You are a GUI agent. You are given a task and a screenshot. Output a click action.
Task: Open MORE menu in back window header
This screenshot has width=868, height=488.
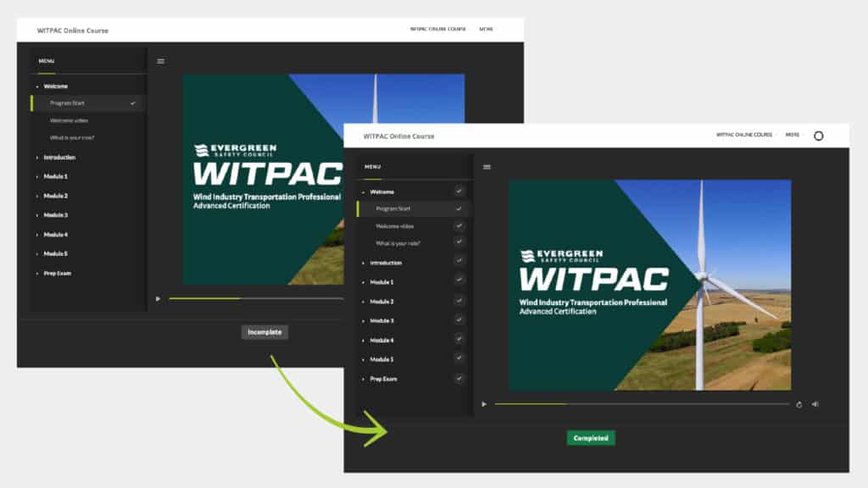486,29
